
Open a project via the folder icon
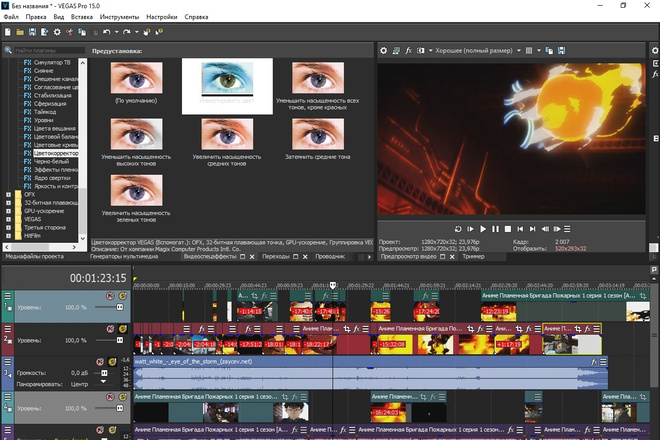tap(20, 32)
